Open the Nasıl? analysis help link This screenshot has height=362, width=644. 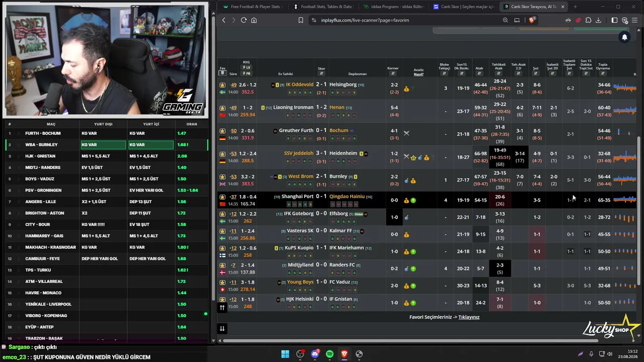point(419,74)
